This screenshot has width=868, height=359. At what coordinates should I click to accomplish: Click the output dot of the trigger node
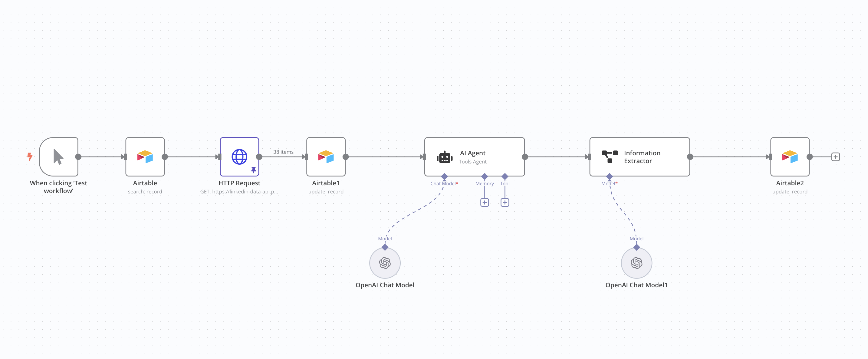pyautogui.click(x=78, y=157)
